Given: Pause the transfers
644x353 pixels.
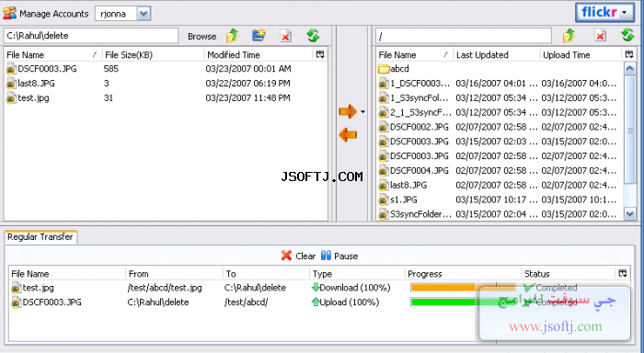Looking at the screenshot, I should 339,256.
